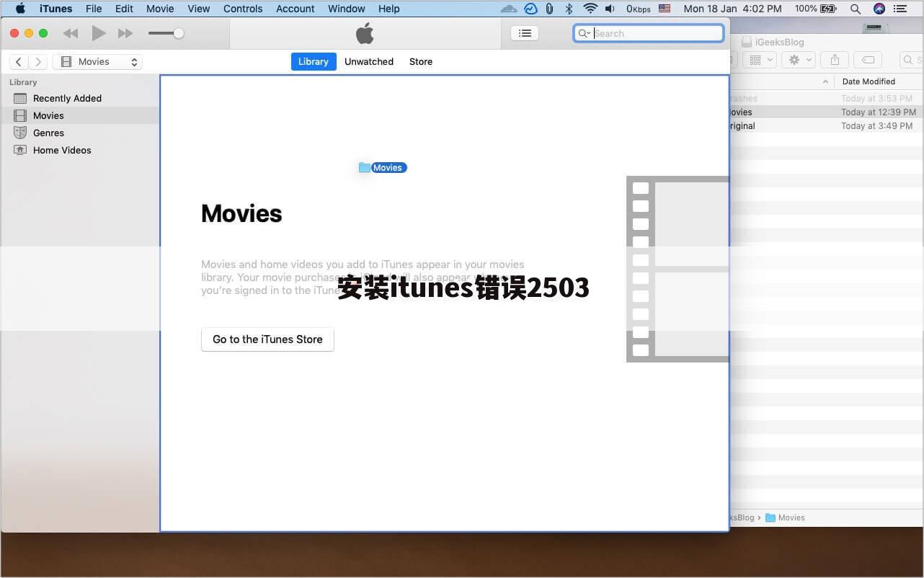Viewport: 924px width, 578px height.
Task: Open the US flag input source menu
Action: [x=665, y=9]
